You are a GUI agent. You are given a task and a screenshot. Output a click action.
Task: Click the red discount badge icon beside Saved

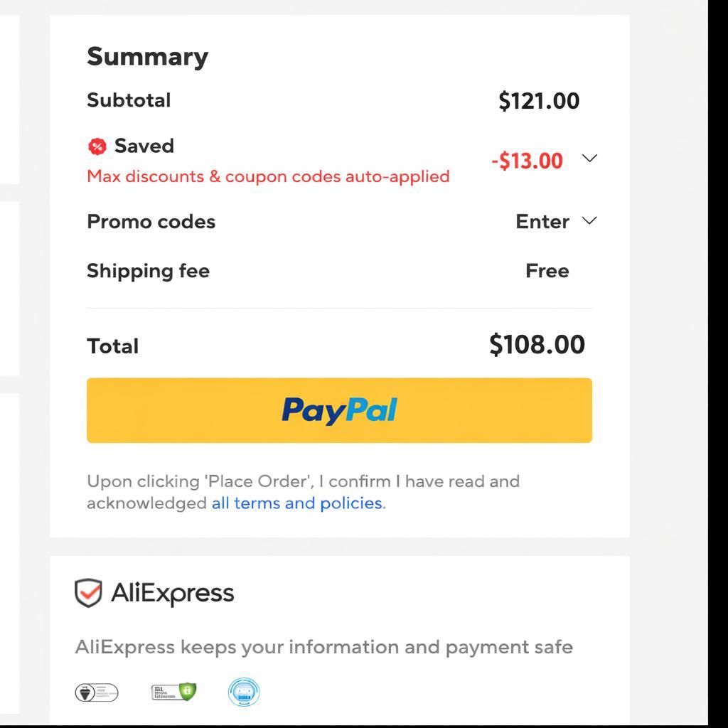coord(97,146)
